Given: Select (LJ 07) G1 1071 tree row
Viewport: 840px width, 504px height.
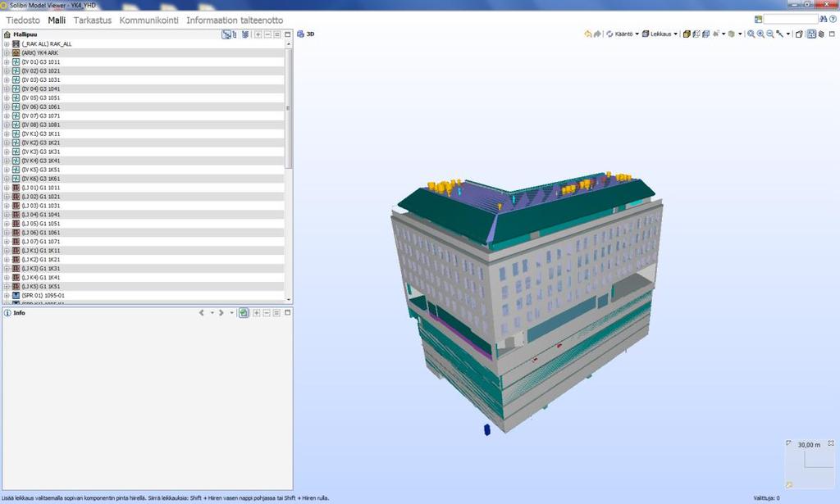Looking at the screenshot, I should (144, 242).
